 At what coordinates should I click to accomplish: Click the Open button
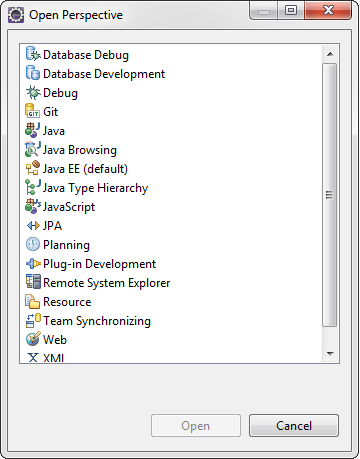(196, 426)
